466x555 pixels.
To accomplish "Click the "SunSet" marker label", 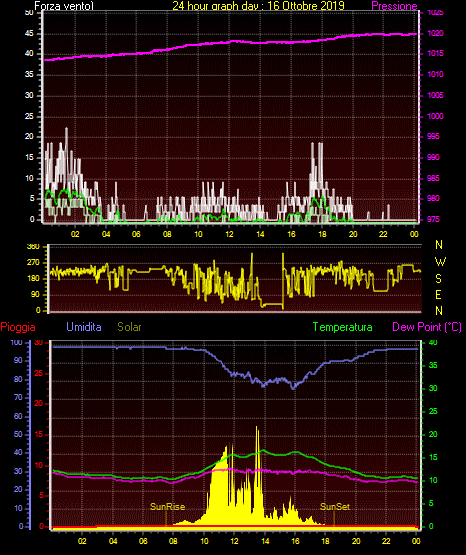I will [335, 507].
